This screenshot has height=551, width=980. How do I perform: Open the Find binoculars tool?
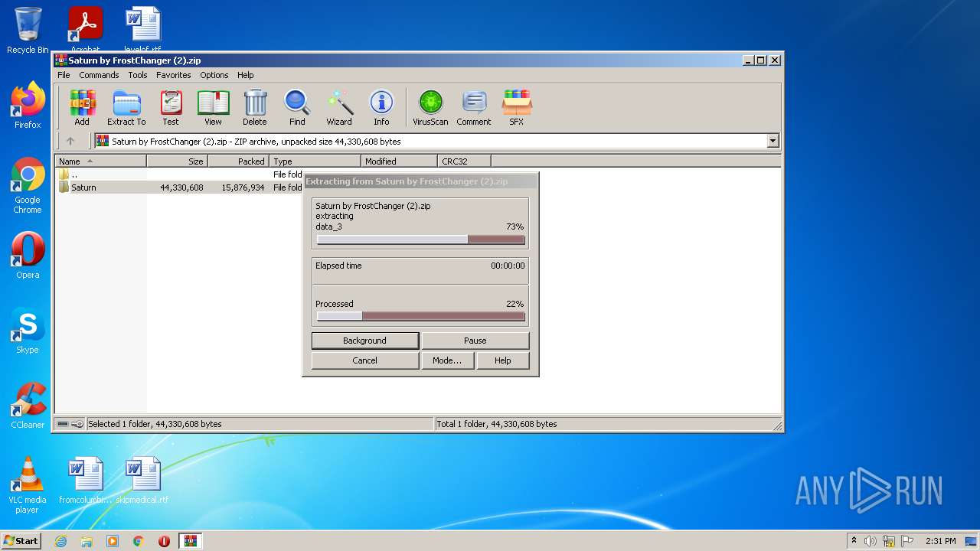(x=297, y=107)
